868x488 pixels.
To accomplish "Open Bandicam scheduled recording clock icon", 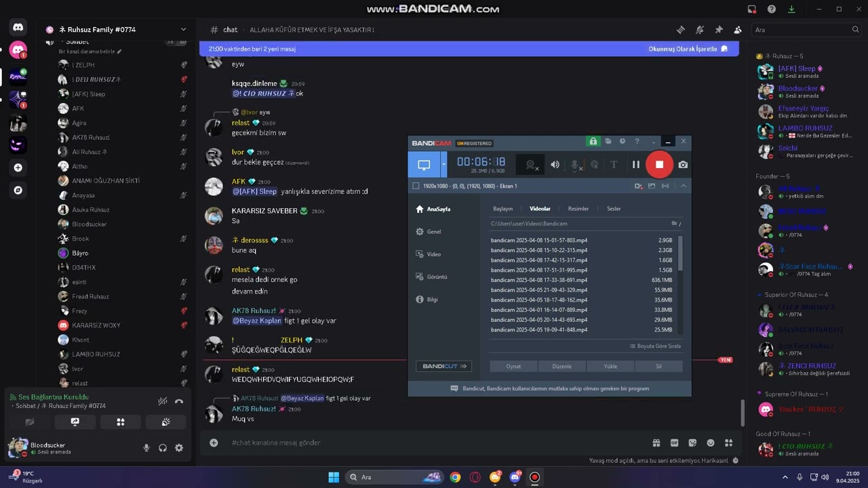I will click(623, 142).
